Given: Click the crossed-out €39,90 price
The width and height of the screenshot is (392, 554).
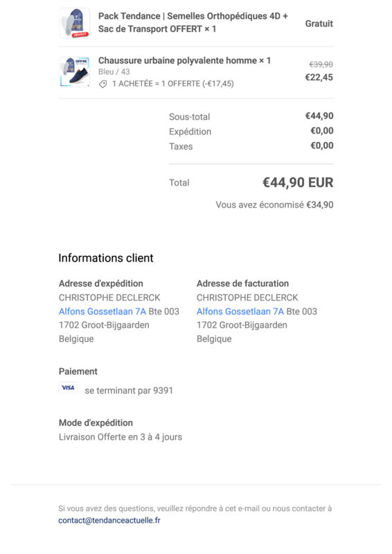Looking at the screenshot, I should [321, 64].
